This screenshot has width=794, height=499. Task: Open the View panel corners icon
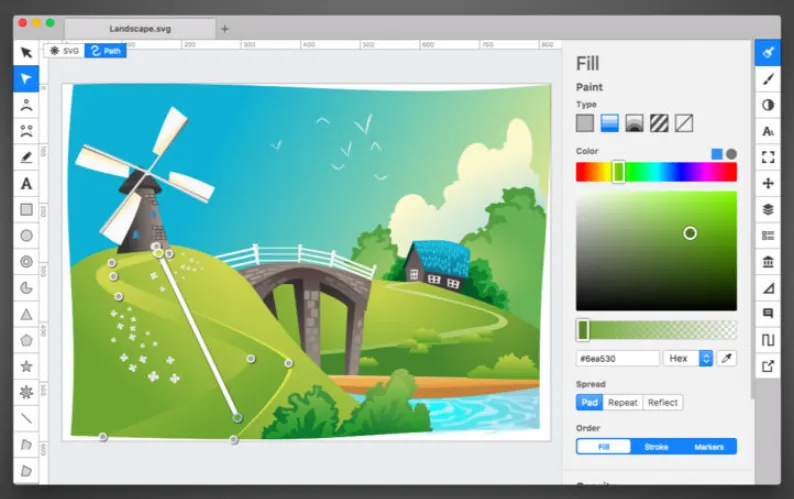(768, 157)
